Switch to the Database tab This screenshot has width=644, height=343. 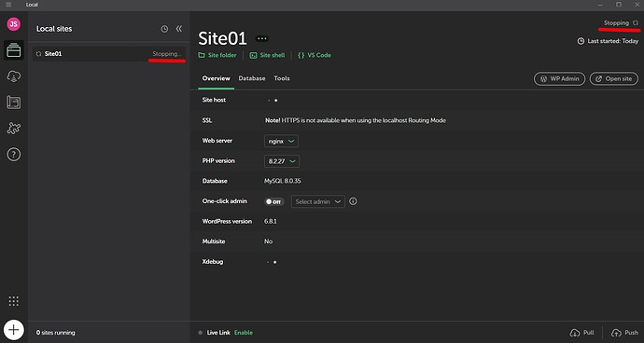(x=252, y=78)
